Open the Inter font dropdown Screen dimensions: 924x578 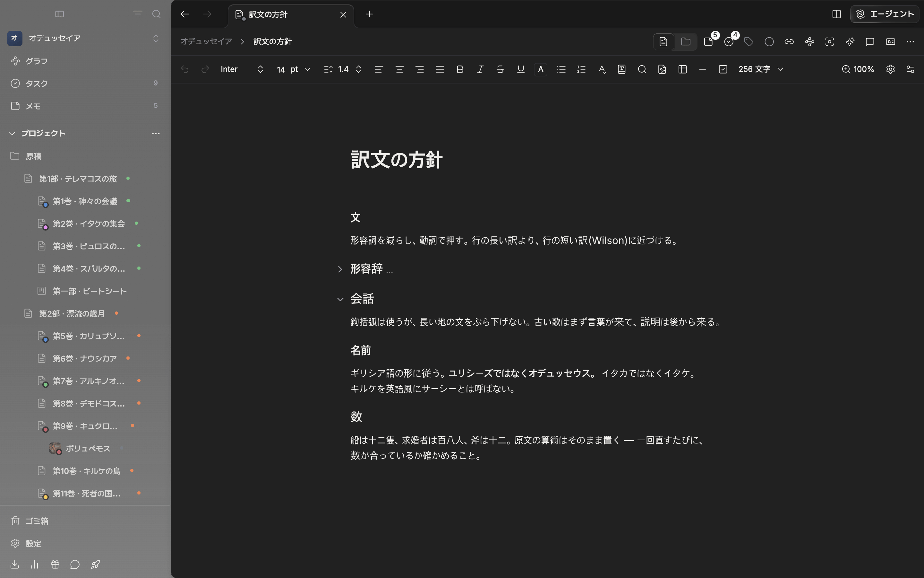(242, 69)
